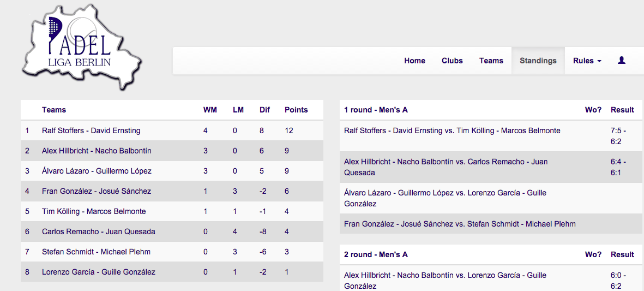
Task: Select team Carlos Remacho - Juan Quesada
Action: (99, 231)
